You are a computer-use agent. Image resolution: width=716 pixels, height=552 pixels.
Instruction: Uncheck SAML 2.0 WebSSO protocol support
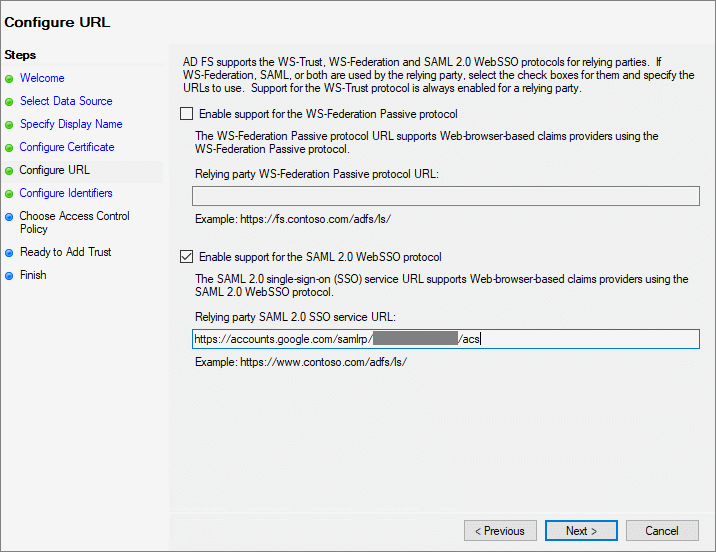point(186,257)
